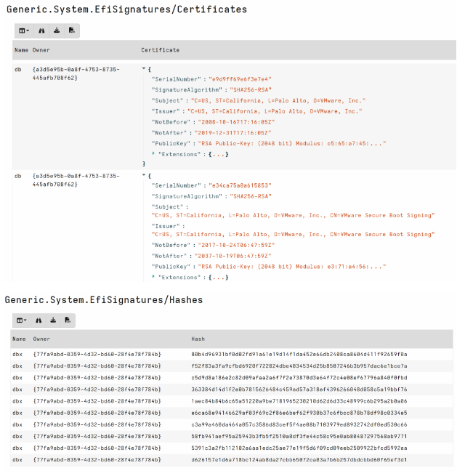Image resolution: width=465 pixels, height=476 pixels.
Task: Click download icon in Hashes toolbar
Action: 52,320
